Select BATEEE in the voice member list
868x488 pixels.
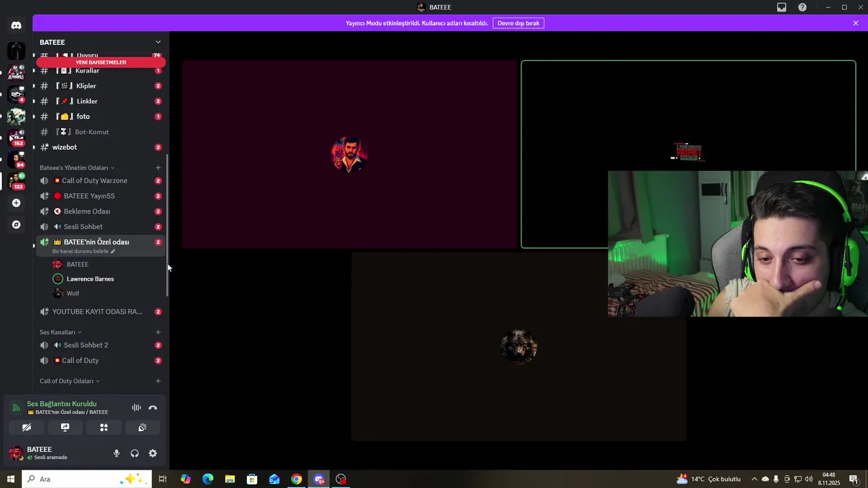(107, 264)
